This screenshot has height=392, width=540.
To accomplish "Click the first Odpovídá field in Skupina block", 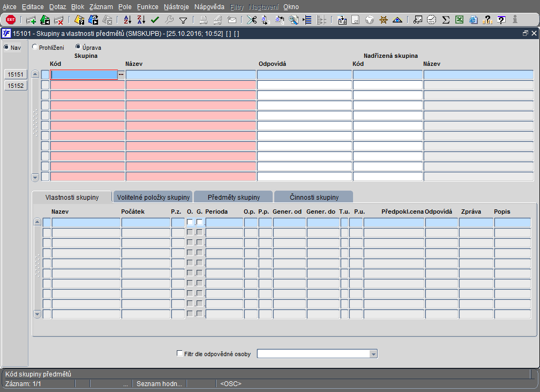I will tap(304, 74).
